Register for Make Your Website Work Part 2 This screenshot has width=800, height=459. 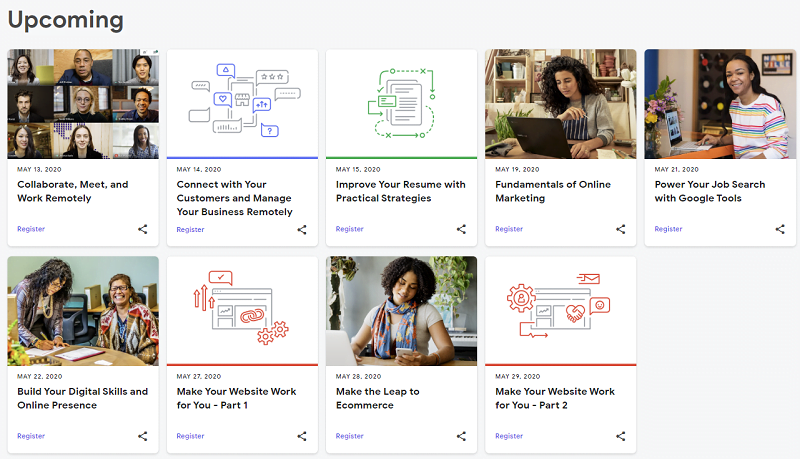(x=509, y=436)
